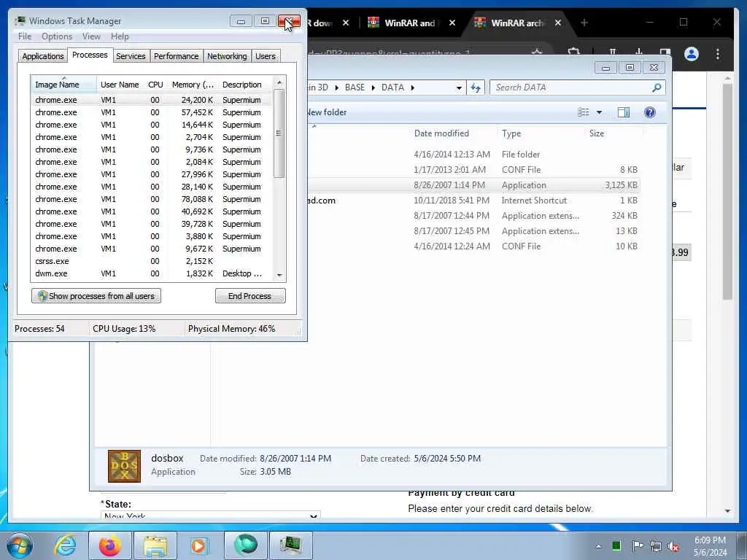Close the 'WinRAR and' browser tab

coord(452,23)
